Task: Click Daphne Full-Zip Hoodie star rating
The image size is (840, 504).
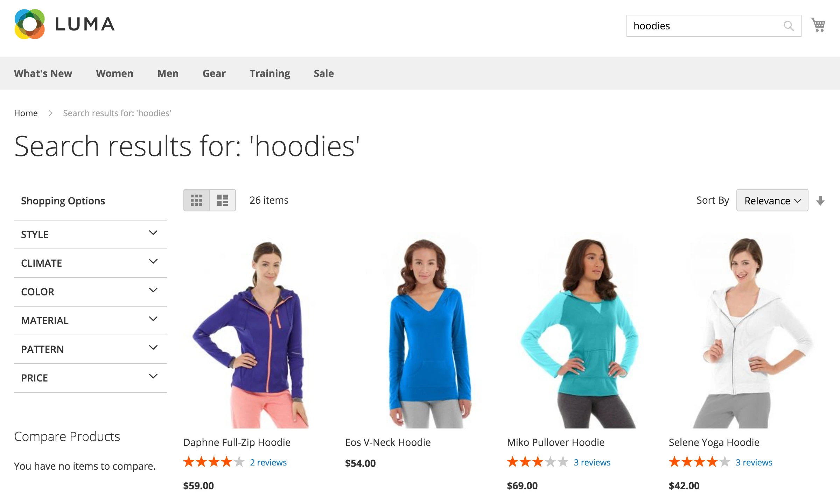Action: (213, 462)
